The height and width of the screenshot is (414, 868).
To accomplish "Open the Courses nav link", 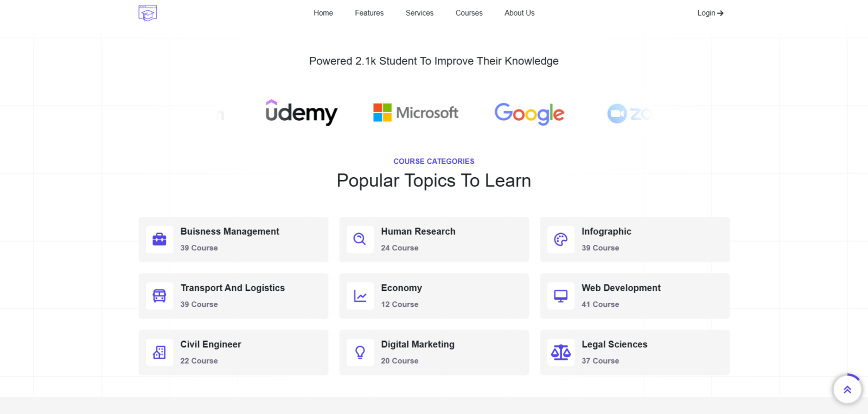I will pyautogui.click(x=469, y=13).
